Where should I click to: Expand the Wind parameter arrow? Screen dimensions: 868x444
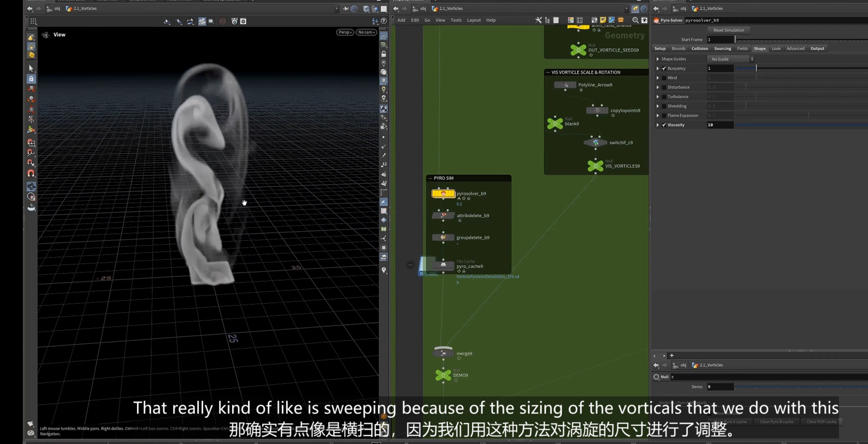point(657,78)
